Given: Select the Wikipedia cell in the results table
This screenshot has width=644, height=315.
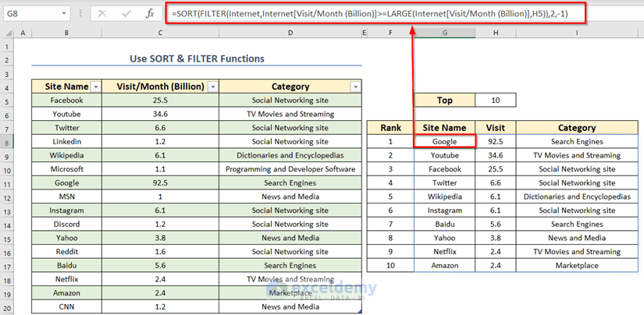Looking at the screenshot, I should (x=444, y=196).
